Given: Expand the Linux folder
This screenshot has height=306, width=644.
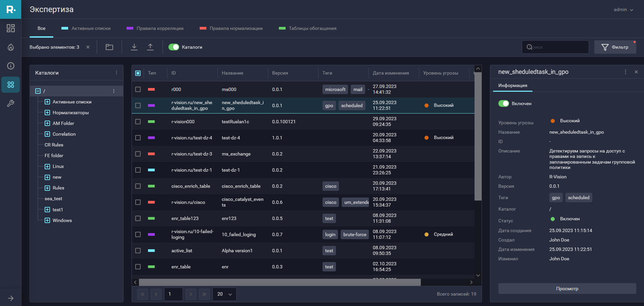Looking at the screenshot, I should 47,166.
